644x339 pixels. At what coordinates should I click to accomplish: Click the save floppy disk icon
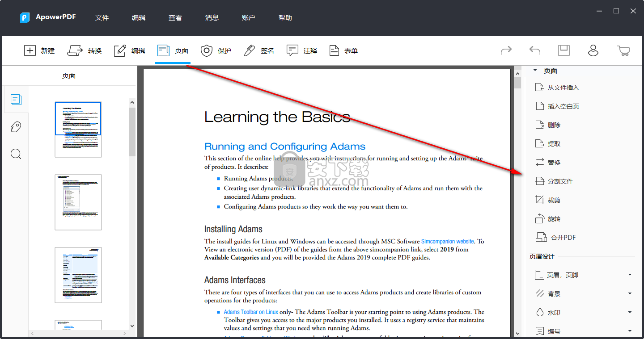tap(564, 50)
